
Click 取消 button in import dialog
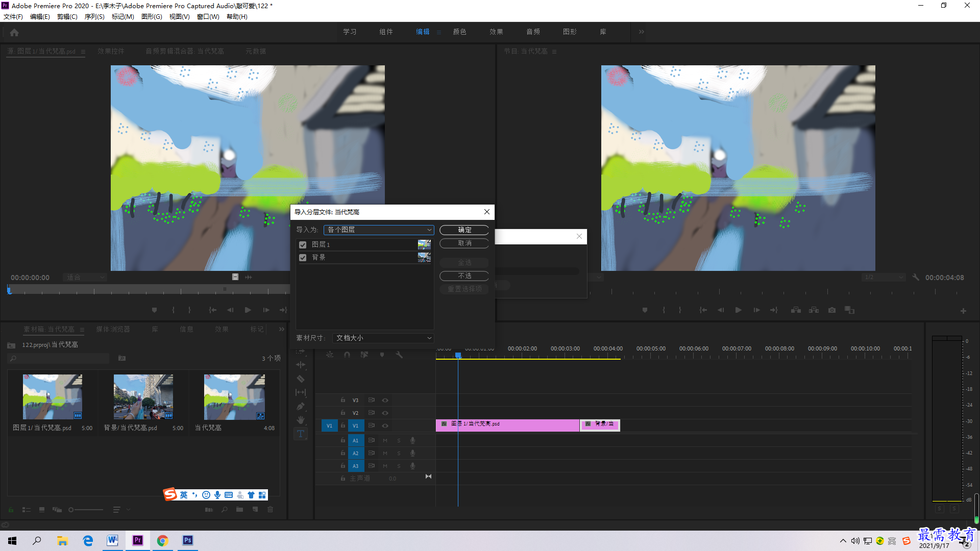click(x=464, y=243)
